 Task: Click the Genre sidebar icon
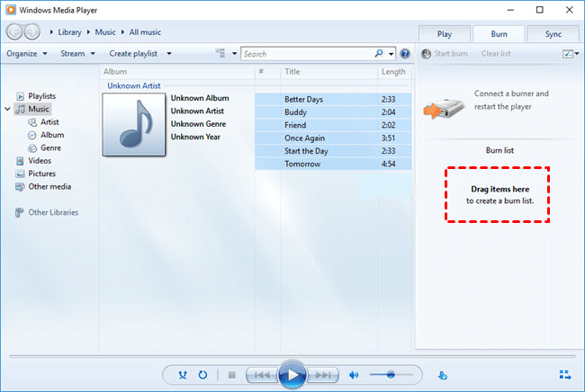click(32, 148)
